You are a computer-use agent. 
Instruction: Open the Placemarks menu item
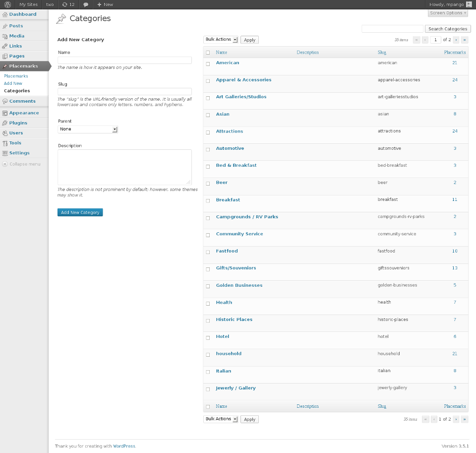tap(23, 66)
